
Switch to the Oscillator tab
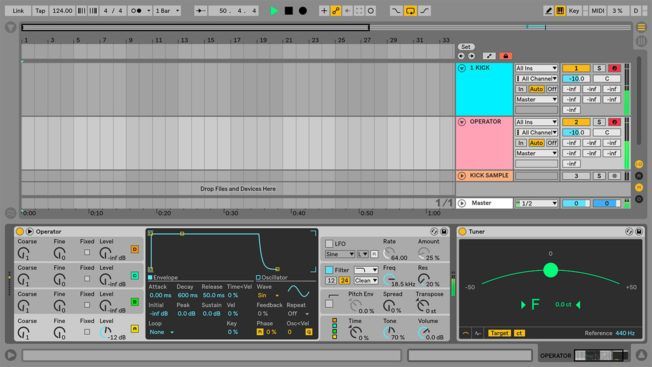click(x=272, y=277)
